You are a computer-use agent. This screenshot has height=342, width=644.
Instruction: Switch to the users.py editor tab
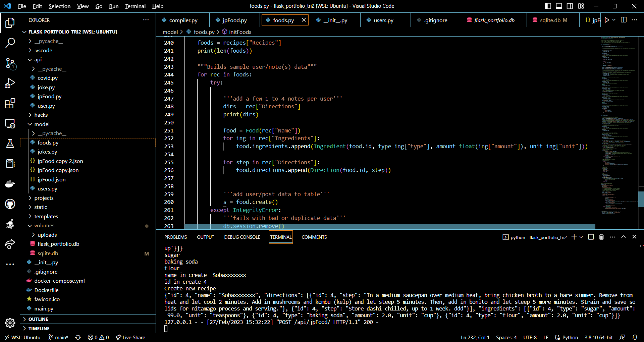click(385, 20)
